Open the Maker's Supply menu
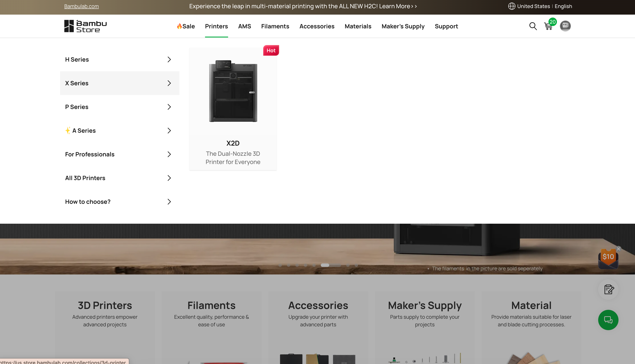This screenshot has width=635, height=364. 403,26
